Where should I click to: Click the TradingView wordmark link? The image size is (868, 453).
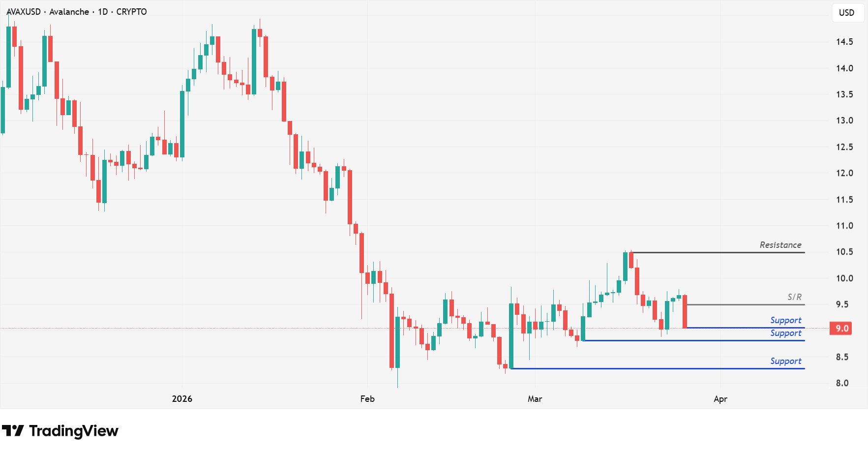pos(73,431)
